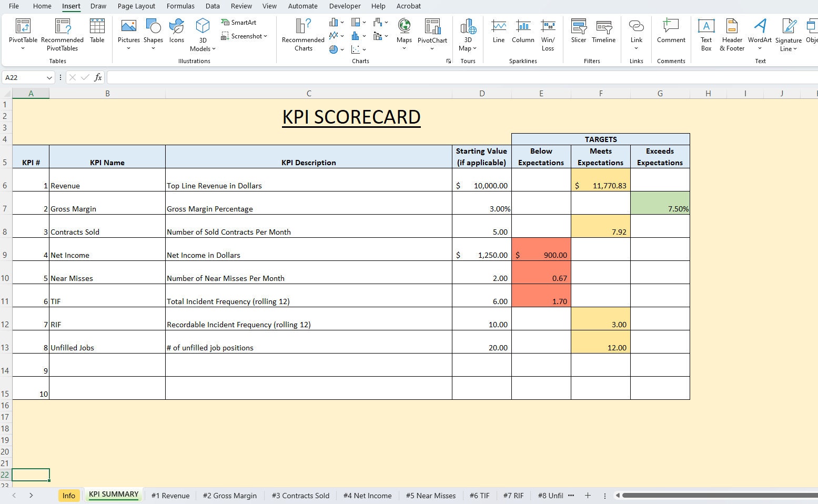This screenshot has width=818, height=504.
Task: Expand the Screenshot dropdown
Action: point(265,36)
